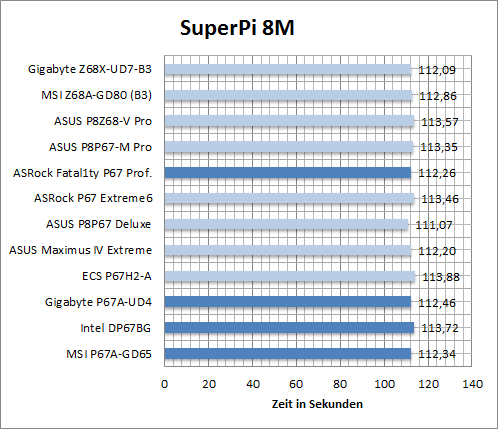Select the axis tick label 80
The height and width of the screenshot is (429, 498).
coord(340,384)
